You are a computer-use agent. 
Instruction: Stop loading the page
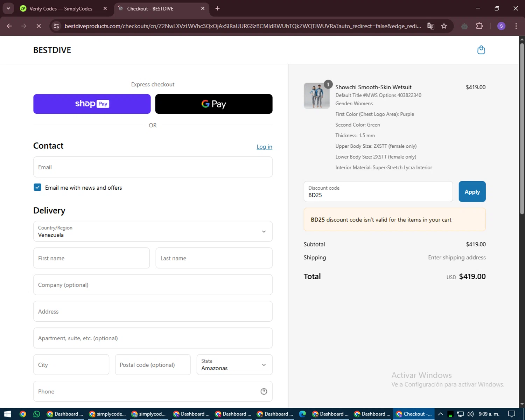(38, 26)
